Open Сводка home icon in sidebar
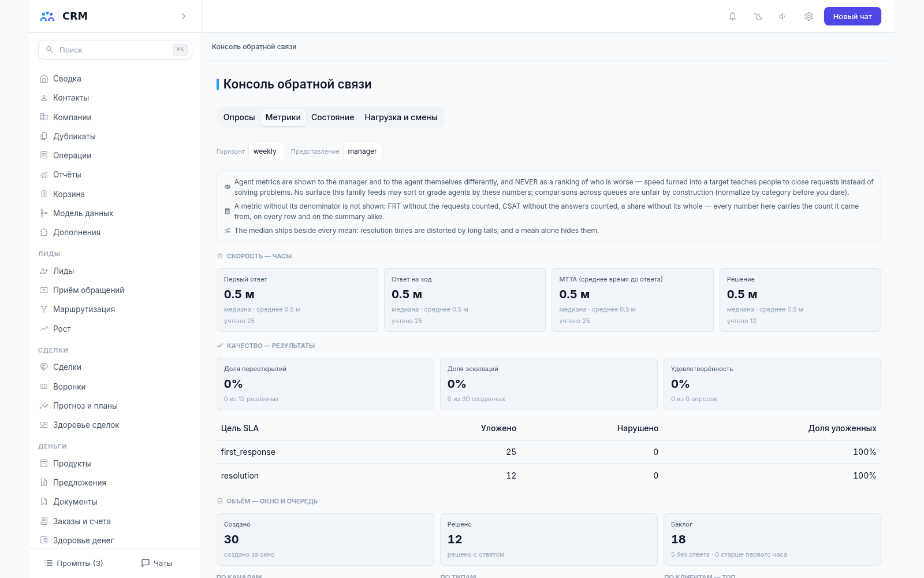The image size is (924, 578). 44,79
